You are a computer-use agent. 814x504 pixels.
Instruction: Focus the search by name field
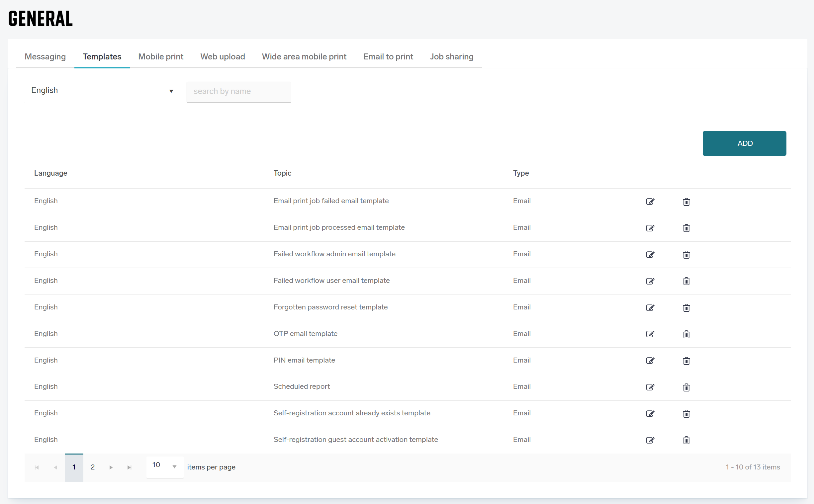coord(239,92)
